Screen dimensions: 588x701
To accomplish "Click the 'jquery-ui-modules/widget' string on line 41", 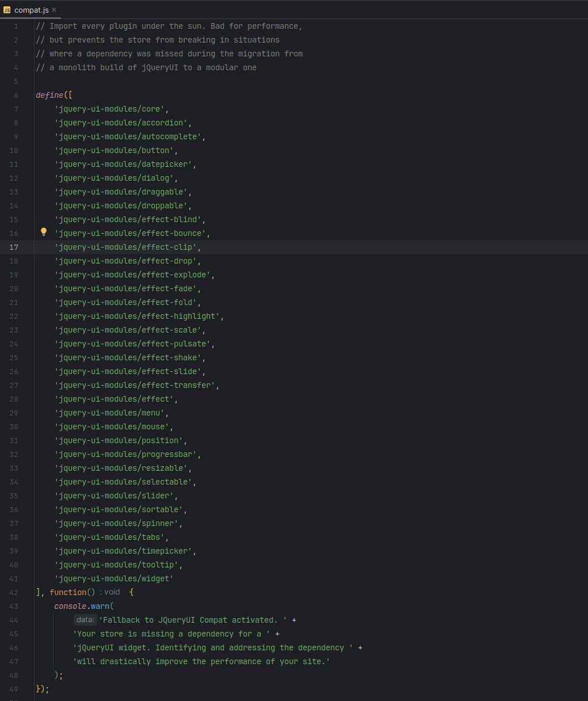I will point(113,578).
